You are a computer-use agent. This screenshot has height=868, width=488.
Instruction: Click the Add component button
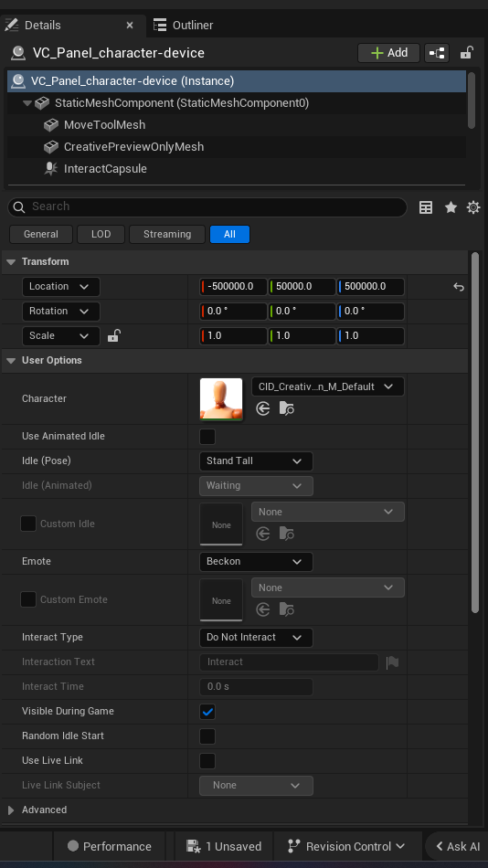pyautogui.click(x=389, y=53)
